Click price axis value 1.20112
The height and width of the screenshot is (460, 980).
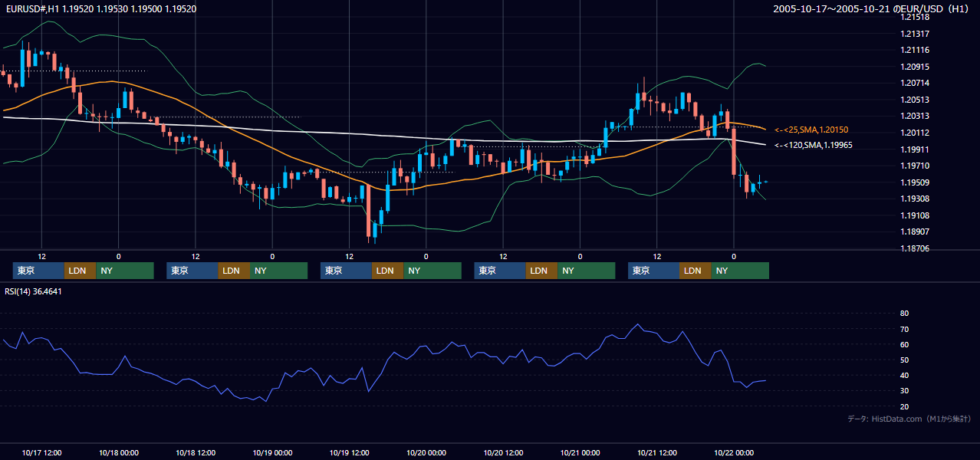pos(916,133)
